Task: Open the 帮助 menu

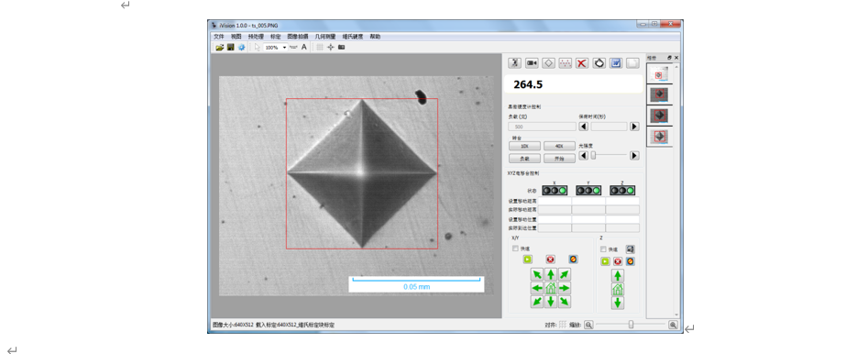Action: 375,37
